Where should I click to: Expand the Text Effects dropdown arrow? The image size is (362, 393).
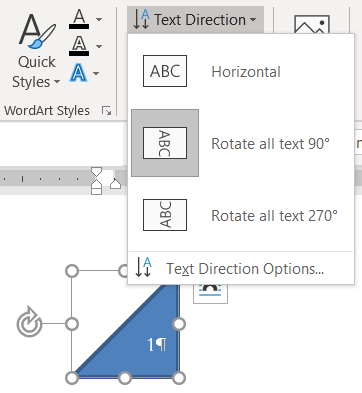click(96, 73)
